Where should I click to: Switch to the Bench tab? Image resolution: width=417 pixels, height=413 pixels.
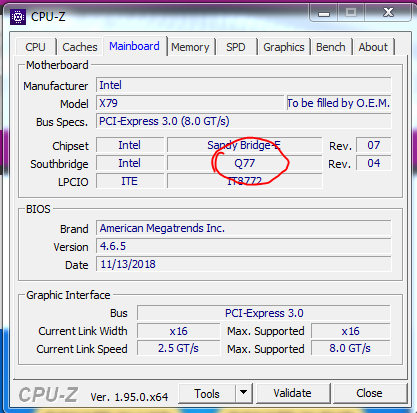(x=331, y=47)
